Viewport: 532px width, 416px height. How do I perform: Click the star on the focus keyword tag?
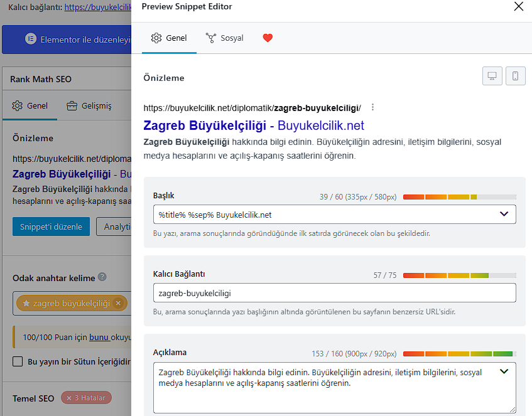point(26,304)
